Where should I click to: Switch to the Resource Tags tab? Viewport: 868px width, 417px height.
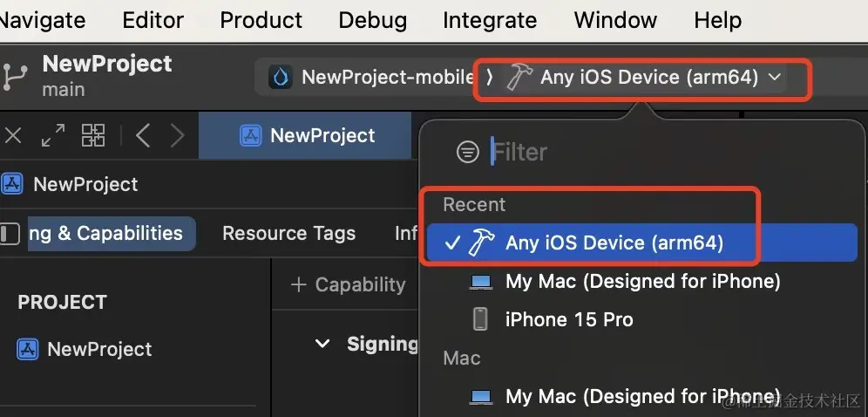(288, 233)
